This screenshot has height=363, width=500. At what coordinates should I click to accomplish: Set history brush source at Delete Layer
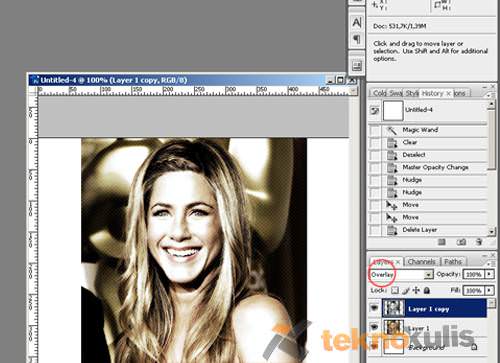click(375, 230)
